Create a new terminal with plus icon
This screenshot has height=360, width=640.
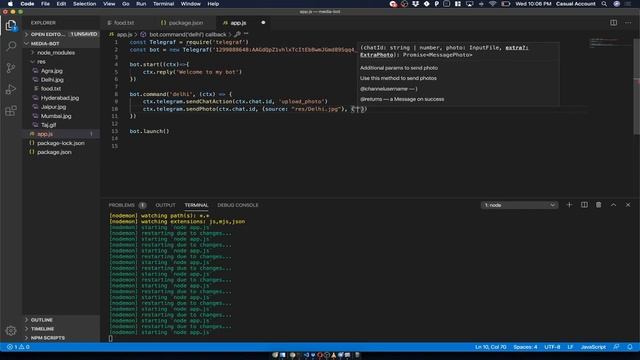click(x=569, y=205)
